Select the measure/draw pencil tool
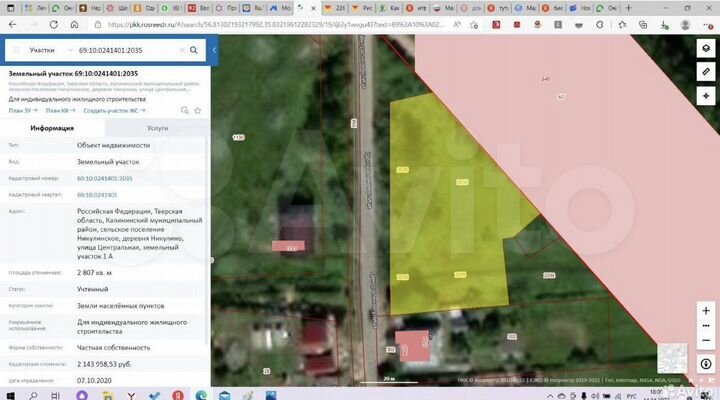 pos(706,72)
